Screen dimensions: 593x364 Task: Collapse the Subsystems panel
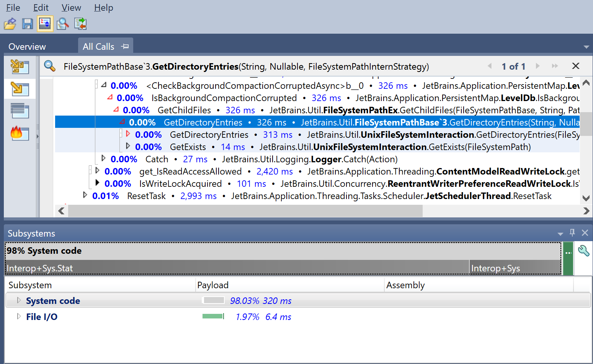(x=560, y=233)
